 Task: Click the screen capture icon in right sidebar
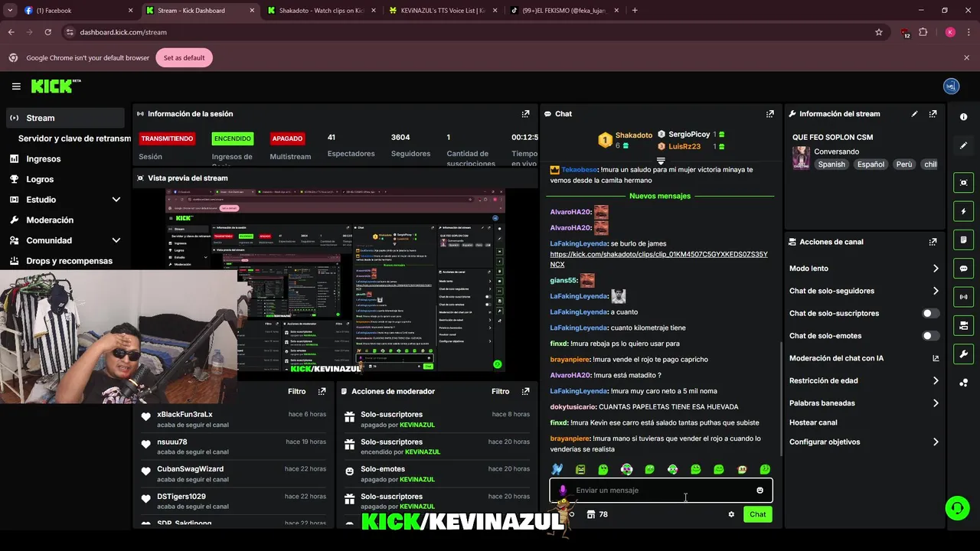tap(963, 182)
